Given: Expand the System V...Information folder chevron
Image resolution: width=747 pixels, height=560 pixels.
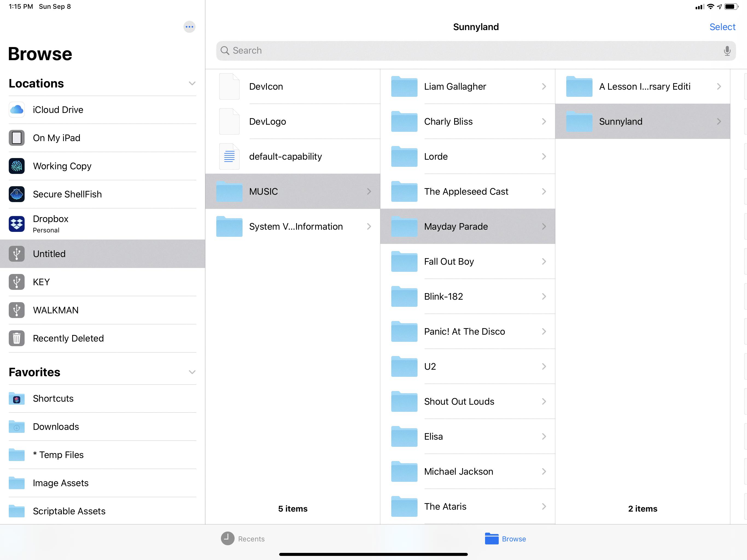Looking at the screenshot, I should click(x=369, y=226).
